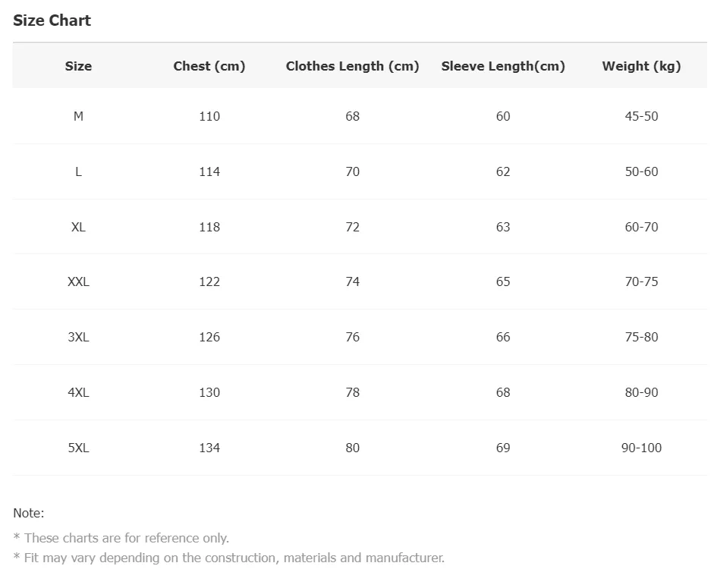Select the 5XL size row label
The width and height of the screenshot is (714, 588).
pyautogui.click(x=78, y=448)
